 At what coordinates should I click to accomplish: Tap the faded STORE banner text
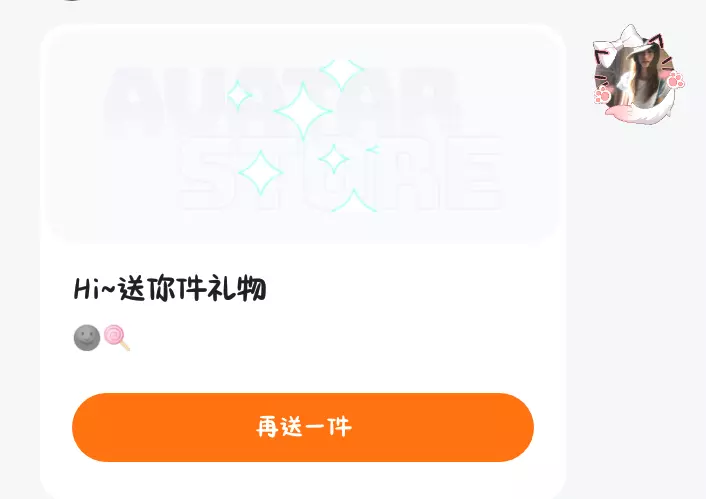click(x=341, y=173)
